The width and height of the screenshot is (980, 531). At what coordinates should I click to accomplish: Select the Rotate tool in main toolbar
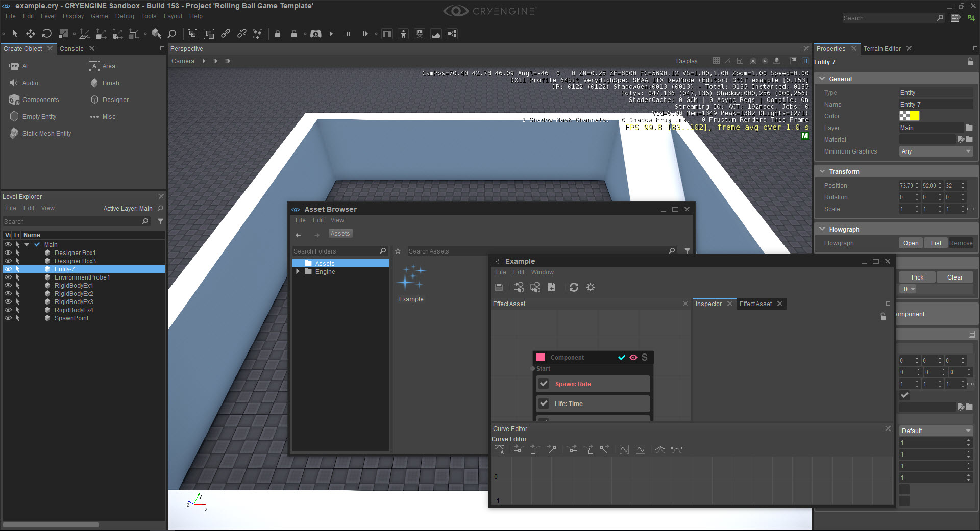(x=46, y=34)
